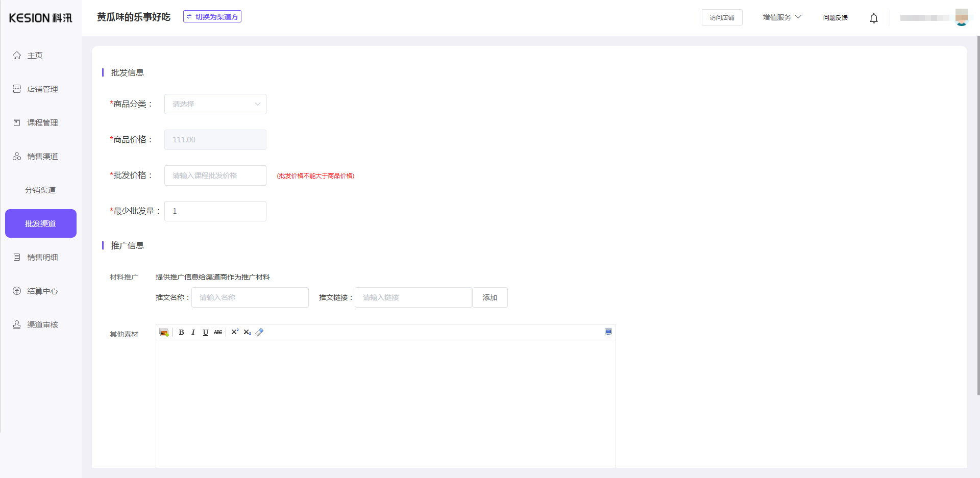Apply subscript formatting in the editor
980x478 pixels.
coord(247,333)
